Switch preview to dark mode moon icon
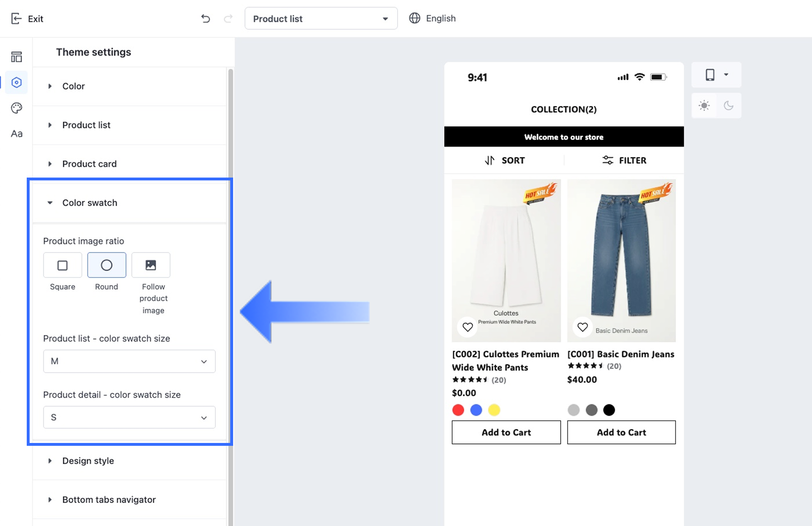Image resolution: width=812 pixels, height=526 pixels. [x=728, y=105]
